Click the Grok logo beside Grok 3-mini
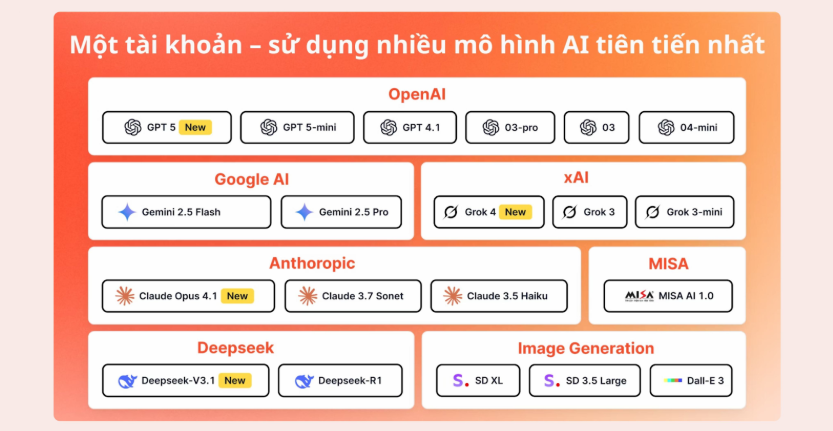This screenshot has width=833, height=431. (x=652, y=213)
